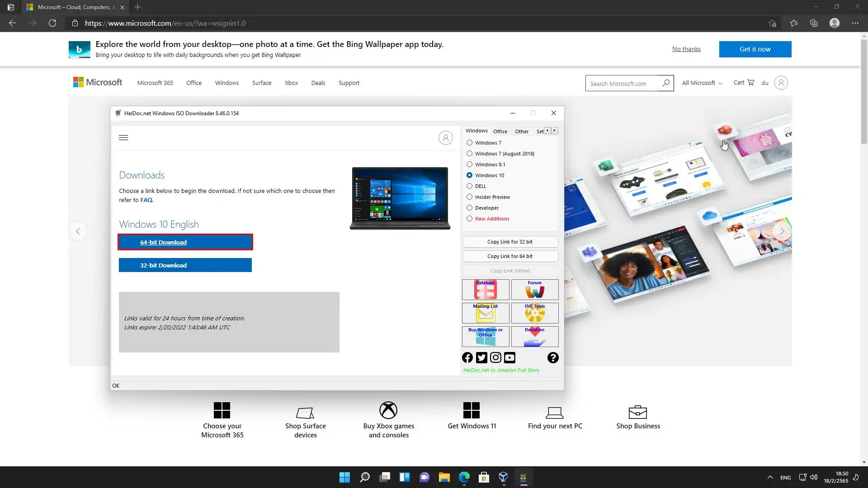Image resolution: width=868 pixels, height=488 pixels.
Task: Click the 32-bit Download button
Action: tap(185, 265)
